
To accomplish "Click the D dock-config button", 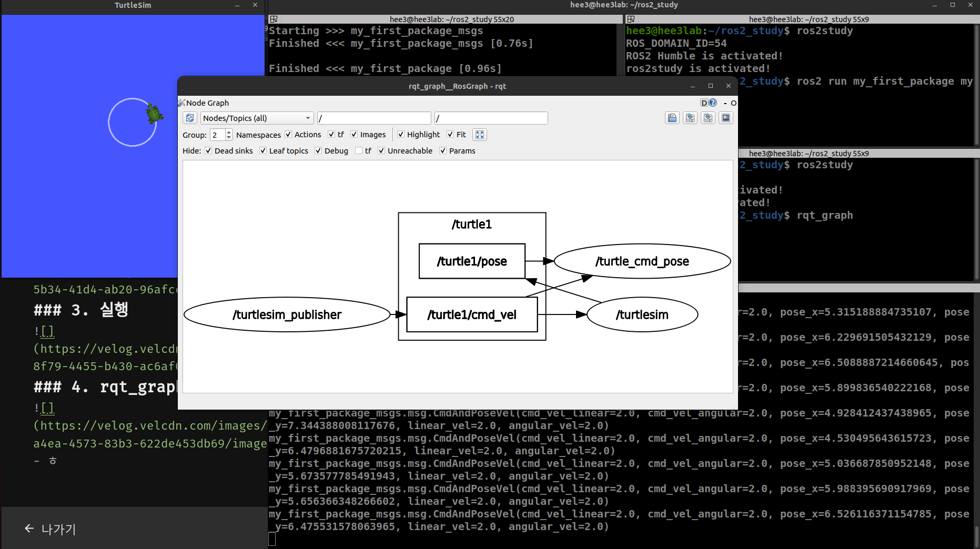I will pos(704,103).
